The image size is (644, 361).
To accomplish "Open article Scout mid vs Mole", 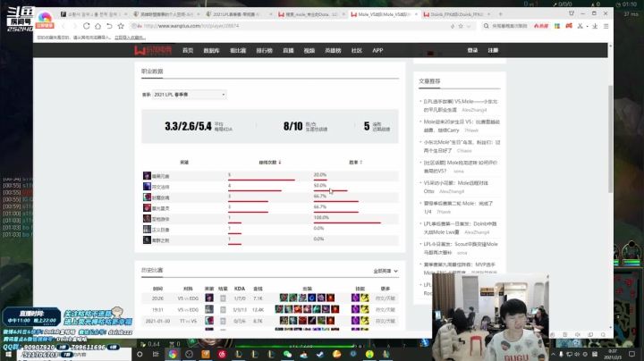I will pyautogui.click(x=461, y=248).
